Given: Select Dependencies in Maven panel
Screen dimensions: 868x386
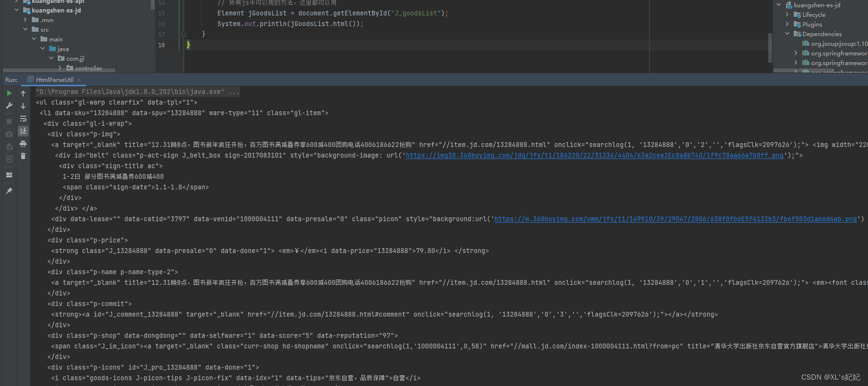Looking at the screenshot, I should 822,34.
